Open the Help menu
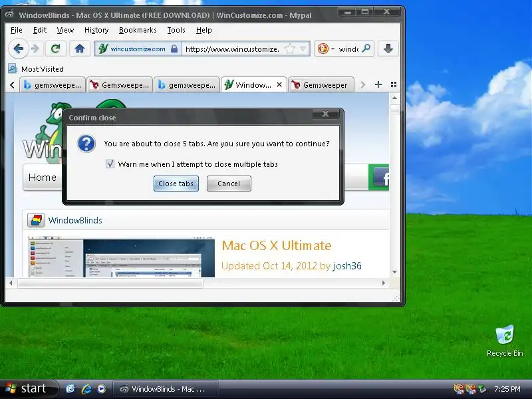The width and height of the screenshot is (532, 399). [204, 30]
